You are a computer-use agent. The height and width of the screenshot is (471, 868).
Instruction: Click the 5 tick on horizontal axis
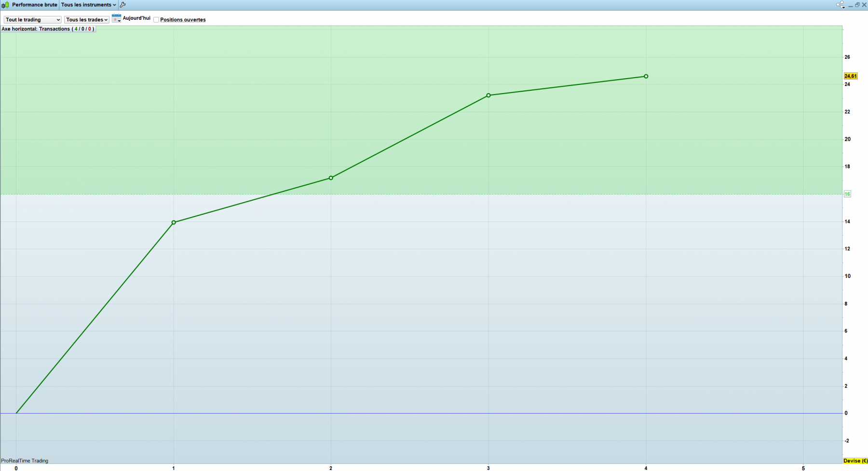tap(803, 468)
